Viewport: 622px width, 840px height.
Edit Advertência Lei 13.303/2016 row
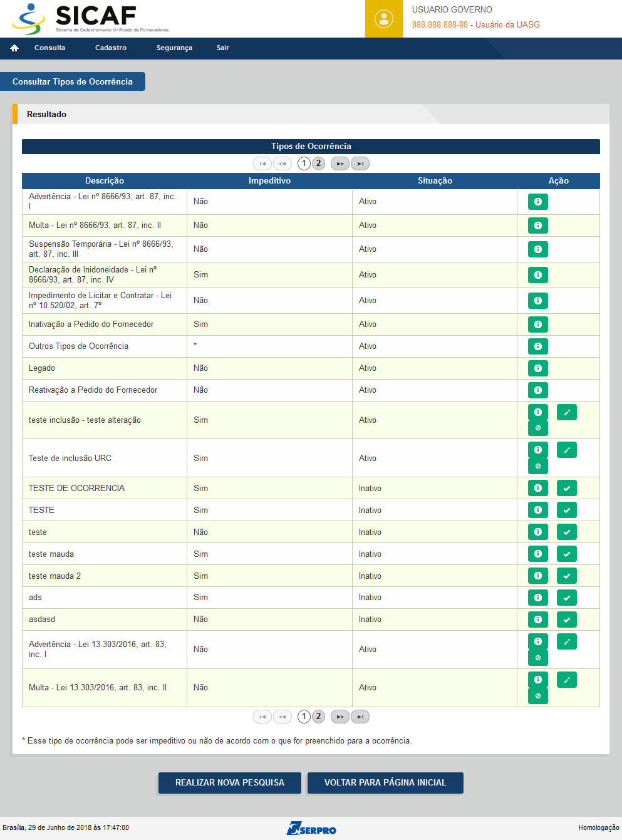pyautogui.click(x=567, y=641)
